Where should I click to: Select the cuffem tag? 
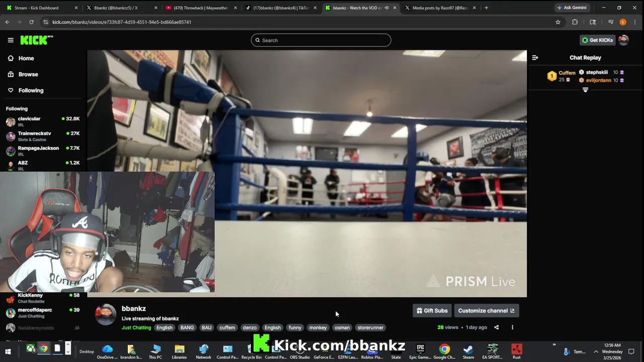click(227, 328)
